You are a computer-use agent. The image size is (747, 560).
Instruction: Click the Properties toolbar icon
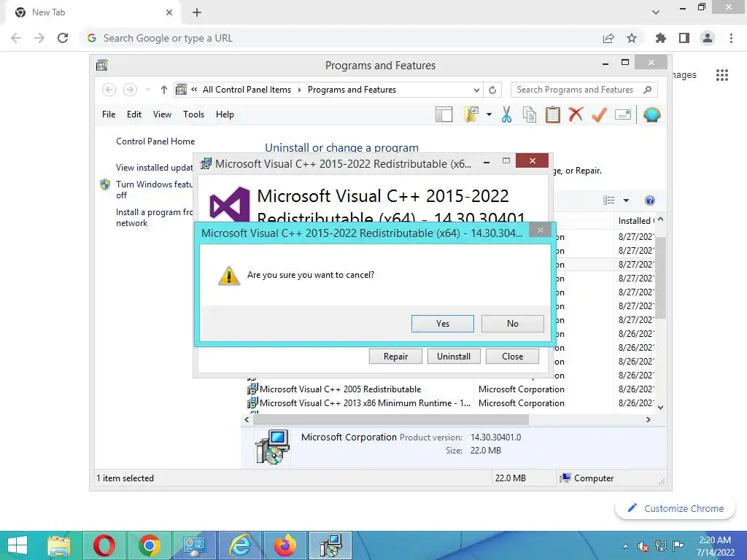tap(623, 114)
